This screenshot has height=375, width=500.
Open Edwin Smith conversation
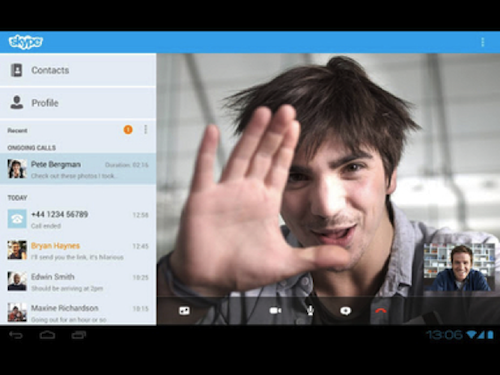pos(78,282)
